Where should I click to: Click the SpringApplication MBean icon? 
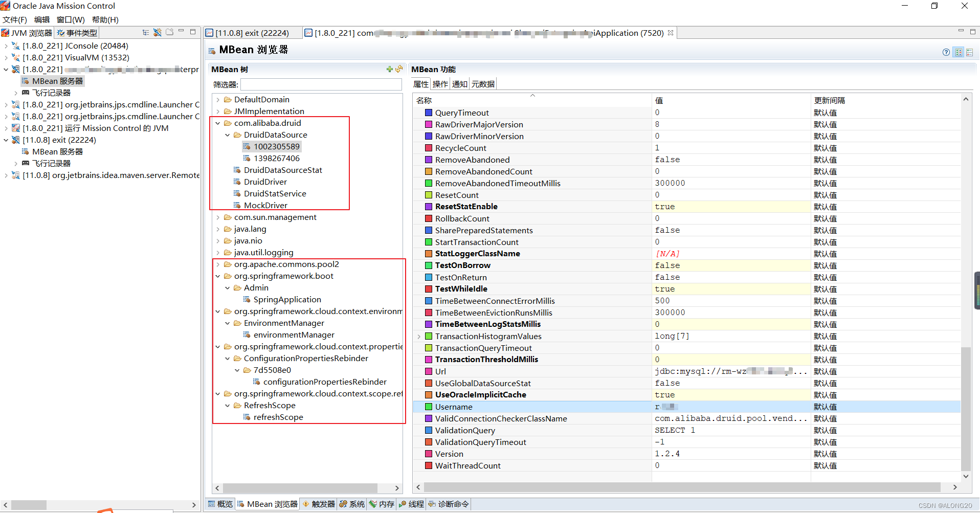point(247,300)
